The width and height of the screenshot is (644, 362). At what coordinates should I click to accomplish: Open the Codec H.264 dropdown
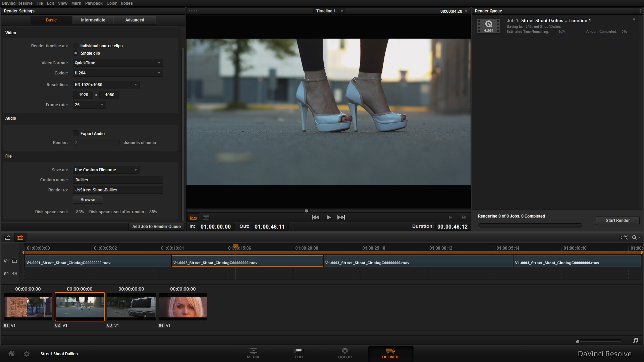click(x=118, y=73)
